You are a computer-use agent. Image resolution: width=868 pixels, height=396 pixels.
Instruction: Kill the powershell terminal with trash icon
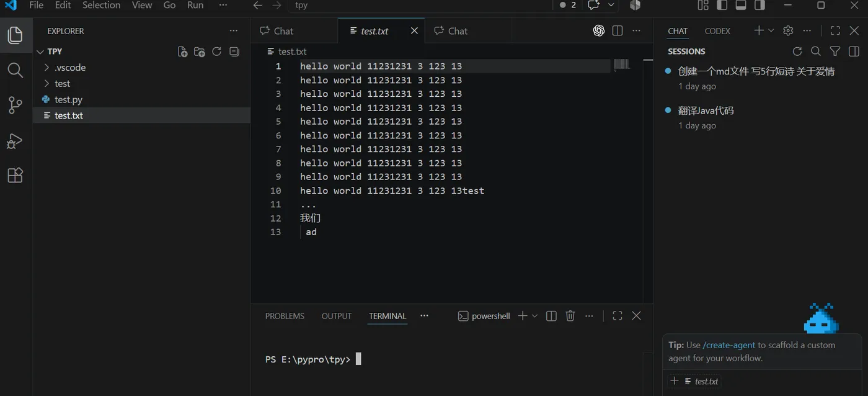pos(570,316)
